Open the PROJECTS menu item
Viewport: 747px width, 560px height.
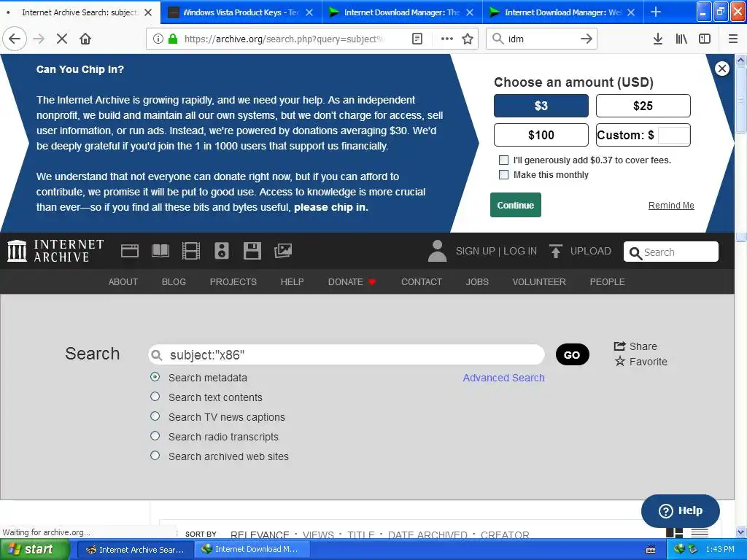click(x=233, y=282)
